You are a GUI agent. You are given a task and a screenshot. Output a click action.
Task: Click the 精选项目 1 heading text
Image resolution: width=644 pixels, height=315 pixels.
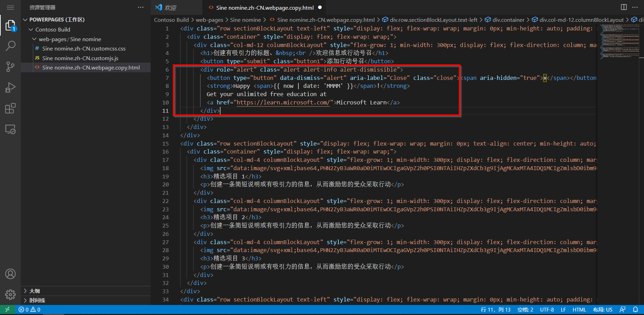(x=229, y=176)
